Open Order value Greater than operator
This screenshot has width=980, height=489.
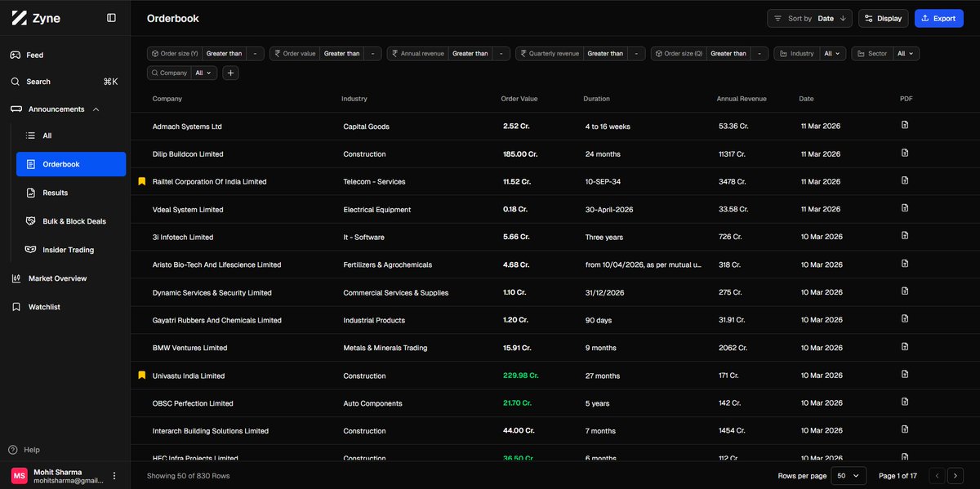pyautogui.click(x=341, y=53)
